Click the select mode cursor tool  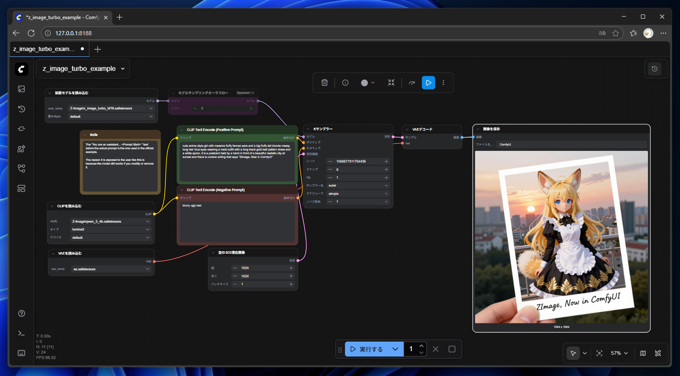pyautogui.click(x=573, y=353)
